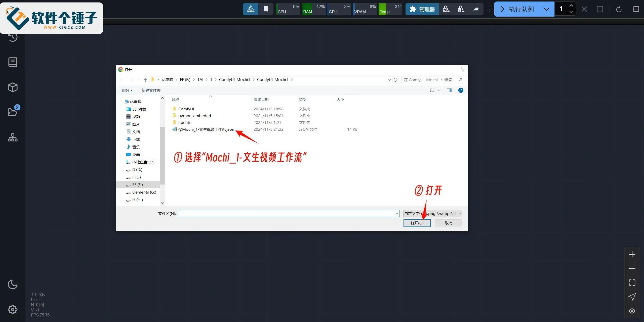Fit view with the canvas frame icon
644x322 pixels.
coord(632,283)
